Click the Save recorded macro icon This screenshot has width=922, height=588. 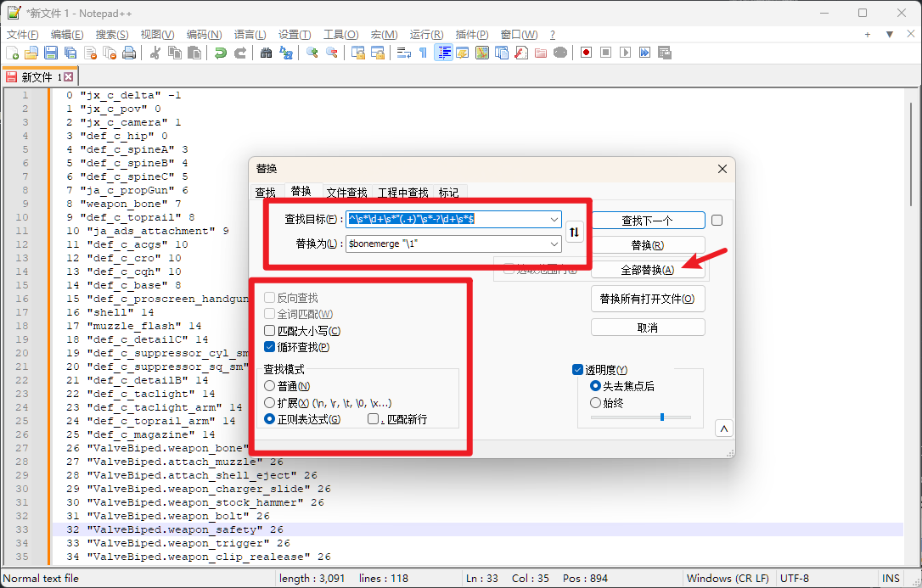tap(665, 53)
